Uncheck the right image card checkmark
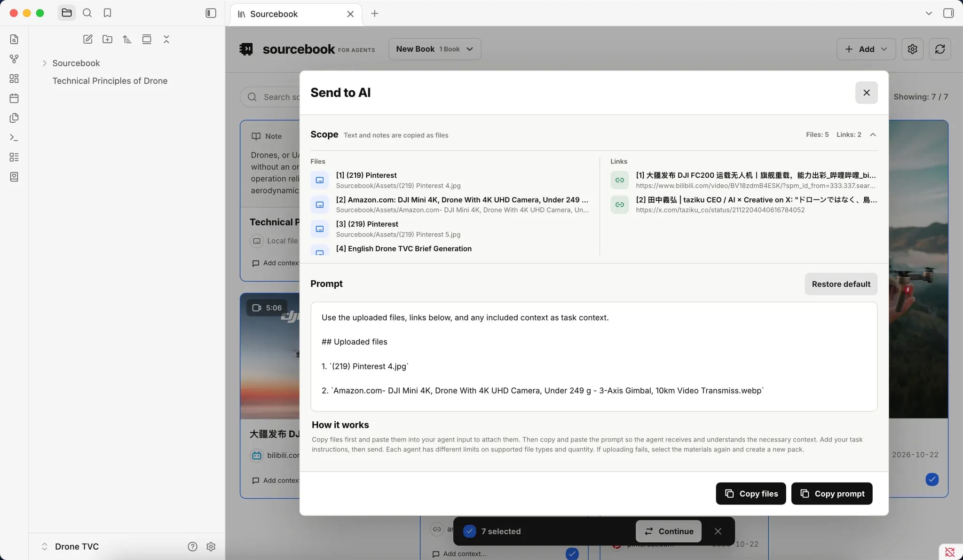 click(x=932, y=479)
